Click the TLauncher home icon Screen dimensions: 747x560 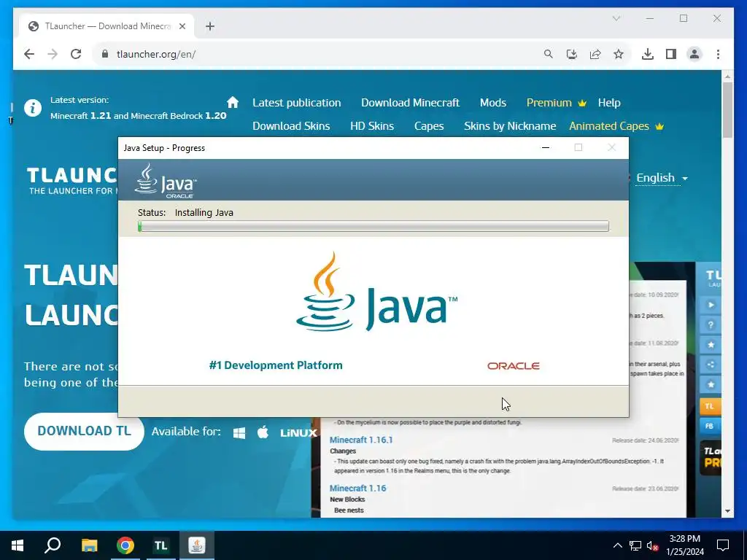coord(233,102)
